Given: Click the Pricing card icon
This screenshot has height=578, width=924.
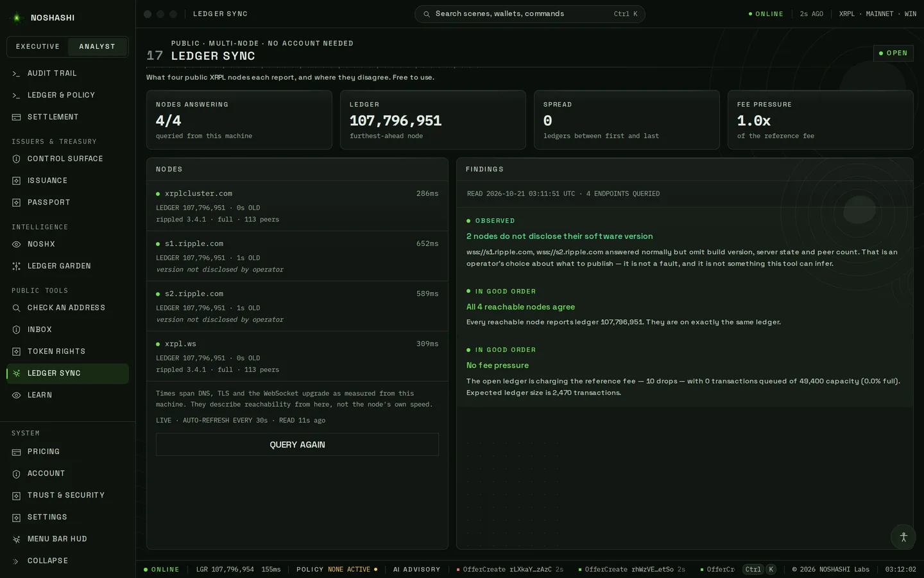Looking at the screenshot, I should coord(17,452).
